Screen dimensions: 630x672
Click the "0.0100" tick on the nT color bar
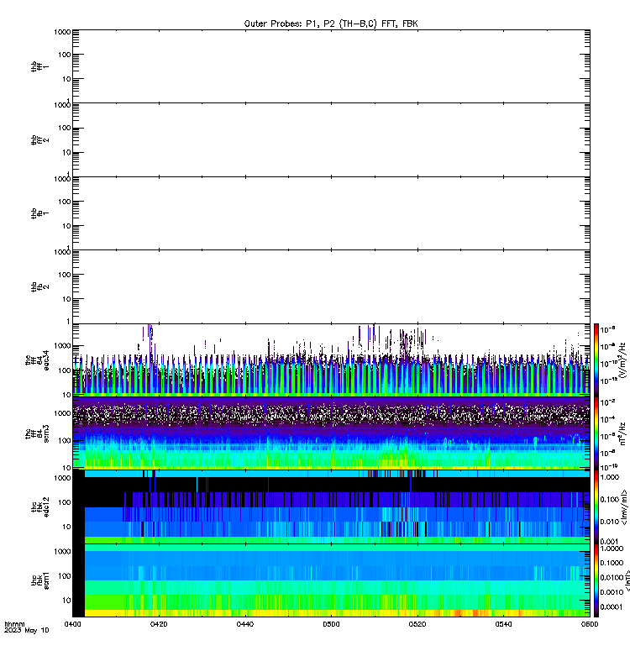pyautogui.click(x=612, y=578)
